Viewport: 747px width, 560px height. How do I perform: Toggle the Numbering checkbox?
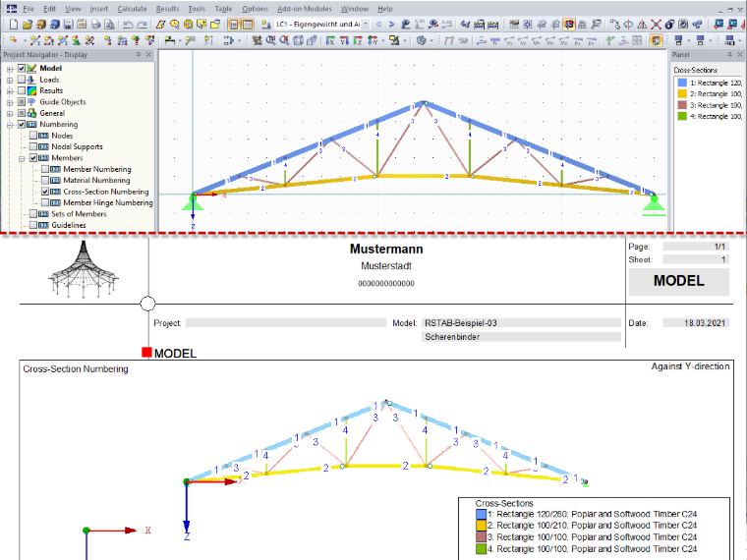coord(22,125)
